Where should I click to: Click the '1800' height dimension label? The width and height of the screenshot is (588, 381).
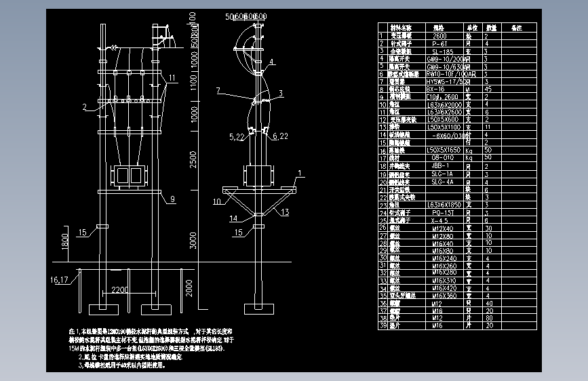(x=65, y=241)
